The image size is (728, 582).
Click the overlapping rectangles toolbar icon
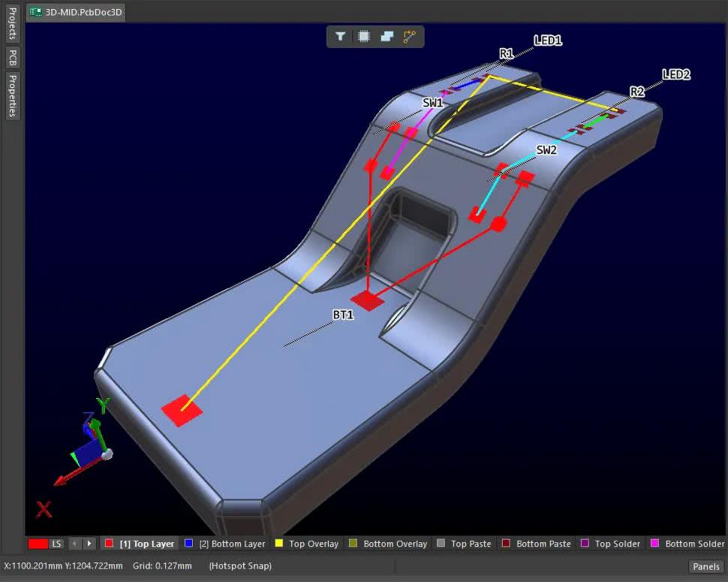[x=387, y=36]
